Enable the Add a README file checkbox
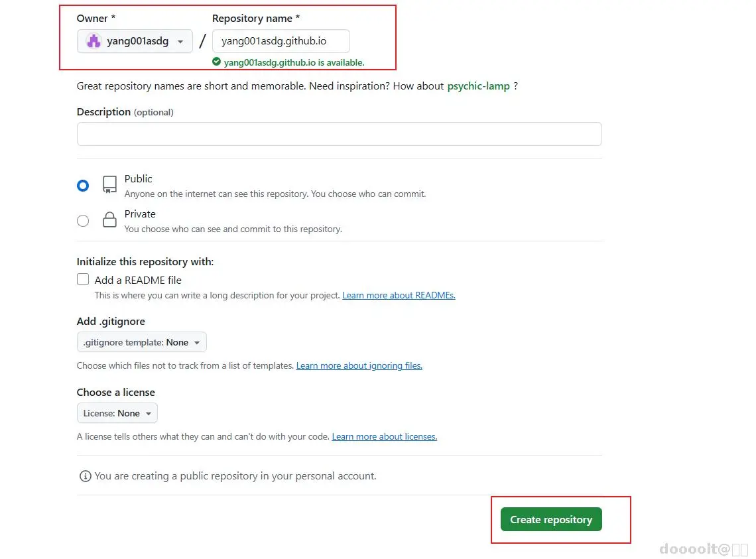756x559 pixels. pos(83,280)
